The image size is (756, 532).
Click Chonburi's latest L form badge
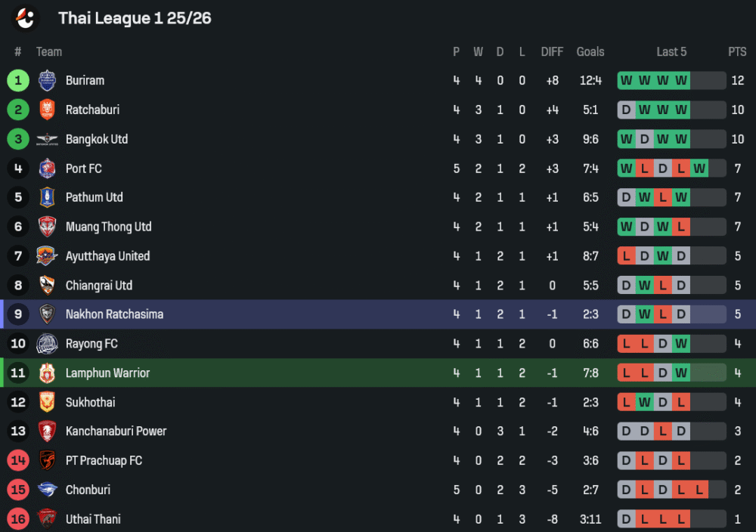(699, 490)
